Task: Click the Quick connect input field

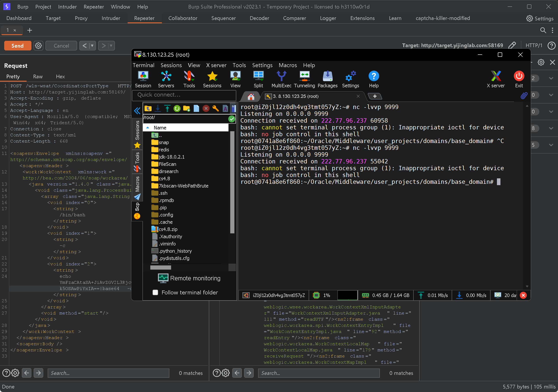Action: coord(184,95)
